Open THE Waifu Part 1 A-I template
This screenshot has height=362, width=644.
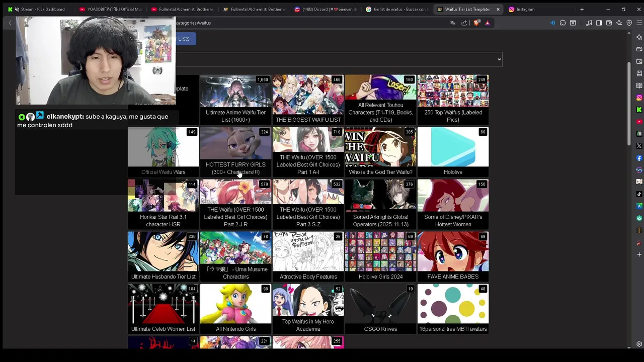click(x=308, y=152)
